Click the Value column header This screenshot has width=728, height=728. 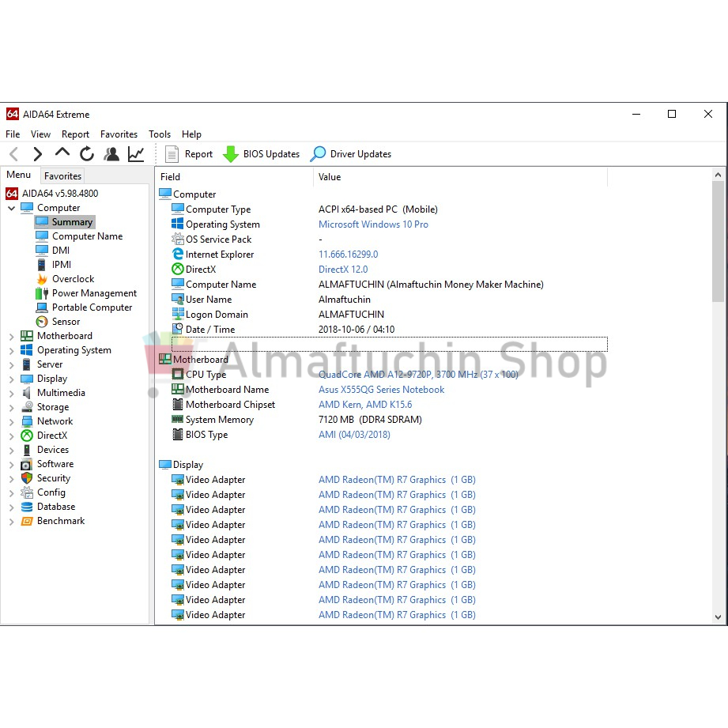[x=461, y=177]
